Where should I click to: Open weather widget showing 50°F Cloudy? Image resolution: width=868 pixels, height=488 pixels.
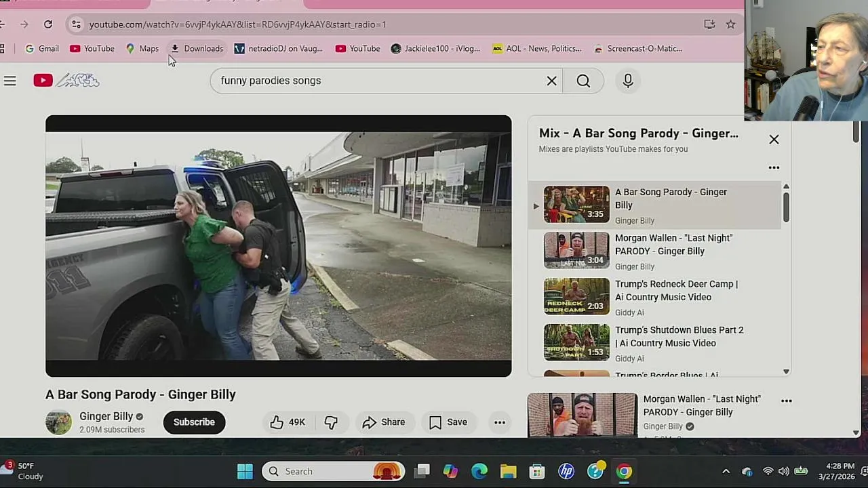pos(24,471)
